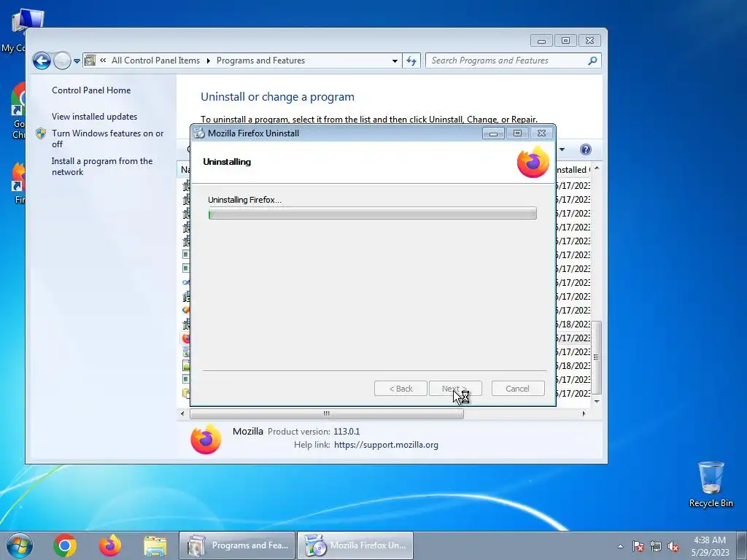Image resolution: width=747 pixels, height=560 pixels.
Task: Show hidden system tray icons
Action: pyautogui.click(x=620, y=546)
